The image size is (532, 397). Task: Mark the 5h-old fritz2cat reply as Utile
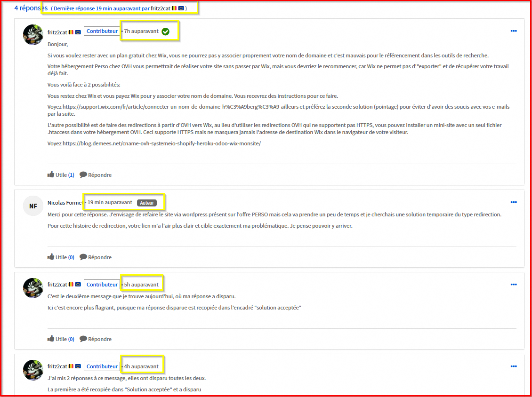point(51,339)
